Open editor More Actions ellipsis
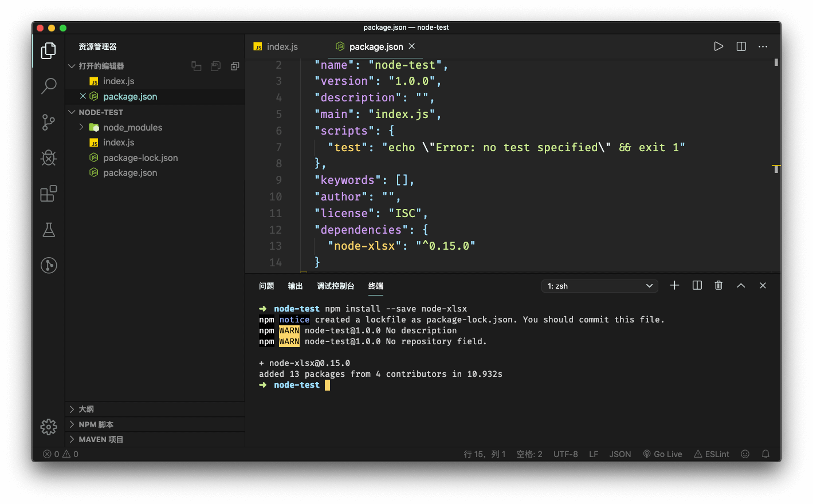 coord(763,46)
